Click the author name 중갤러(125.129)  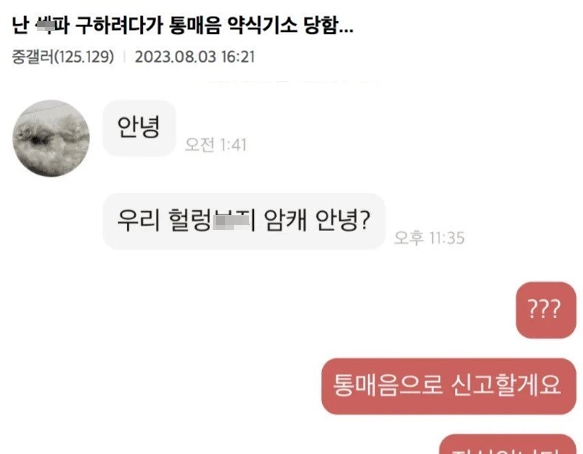click(x=63, y=57)
